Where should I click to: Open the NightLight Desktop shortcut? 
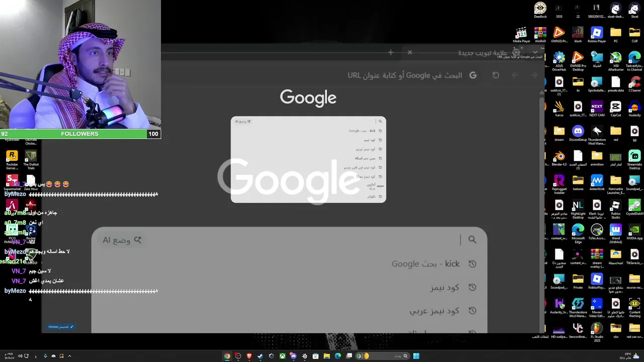point(578,208)
